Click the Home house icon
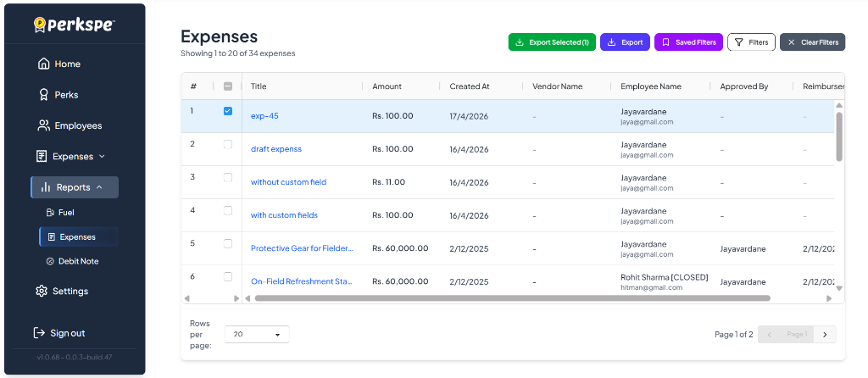The width and height of the screenshot is (868, 378). point(43,64)
